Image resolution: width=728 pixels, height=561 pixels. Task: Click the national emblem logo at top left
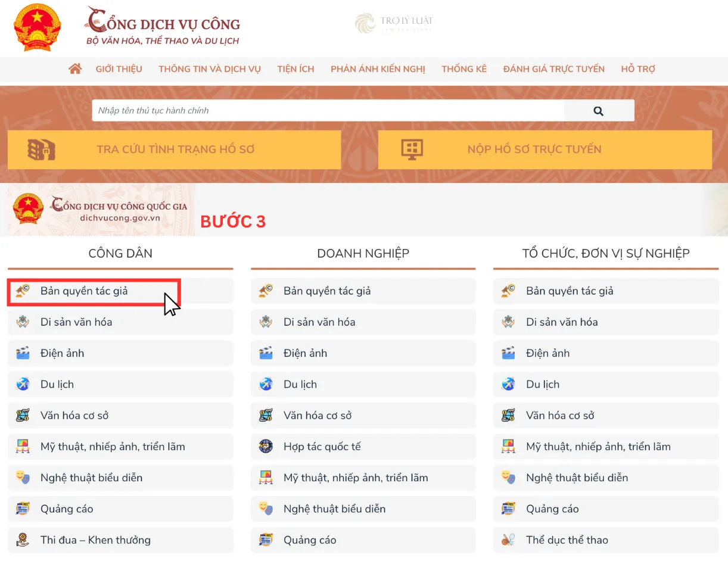click(x=37, y=27)
